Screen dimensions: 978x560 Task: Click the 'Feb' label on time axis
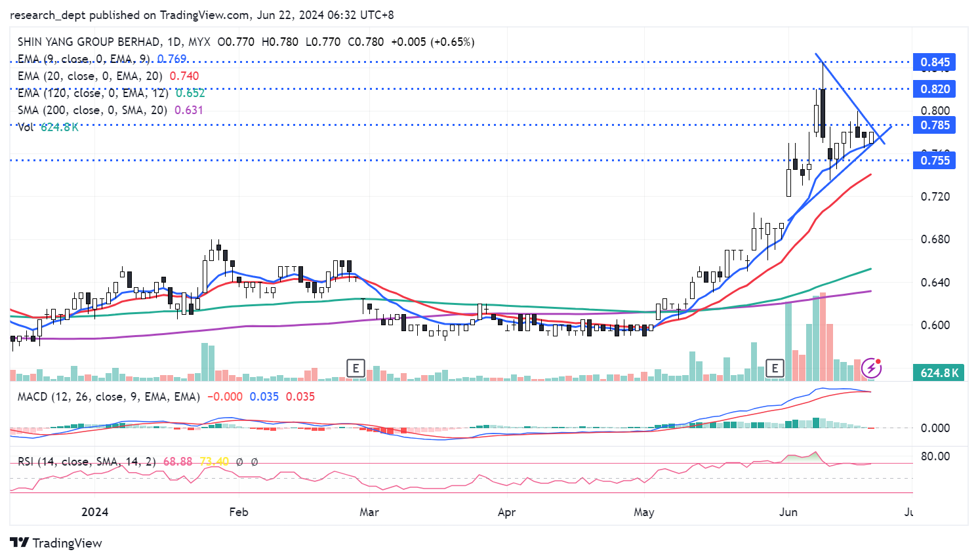coord(239,511)
